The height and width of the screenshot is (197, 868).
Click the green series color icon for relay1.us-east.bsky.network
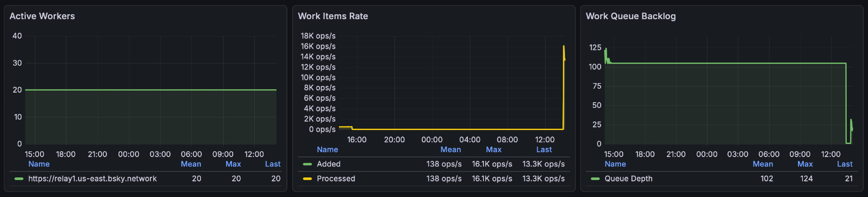pyautogui.click(x=19, y=179)
